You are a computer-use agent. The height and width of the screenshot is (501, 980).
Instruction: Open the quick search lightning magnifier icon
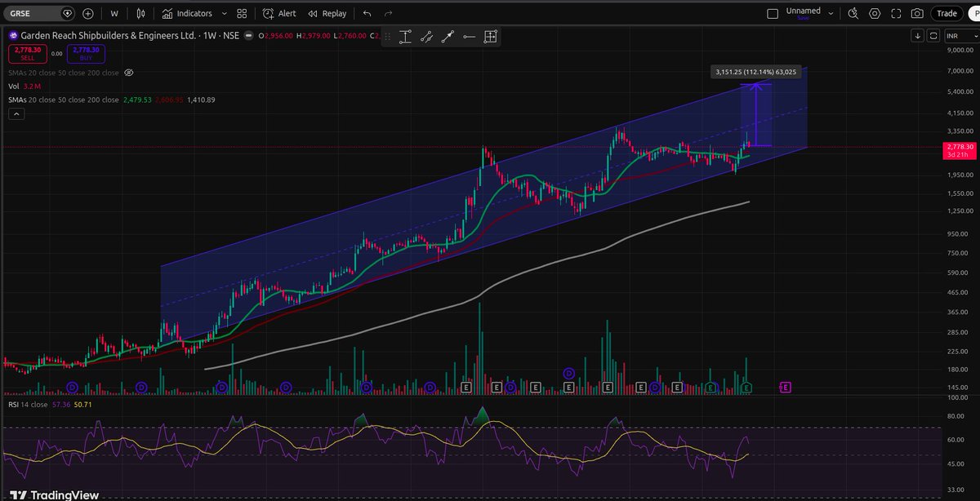[x=853, y=14]
